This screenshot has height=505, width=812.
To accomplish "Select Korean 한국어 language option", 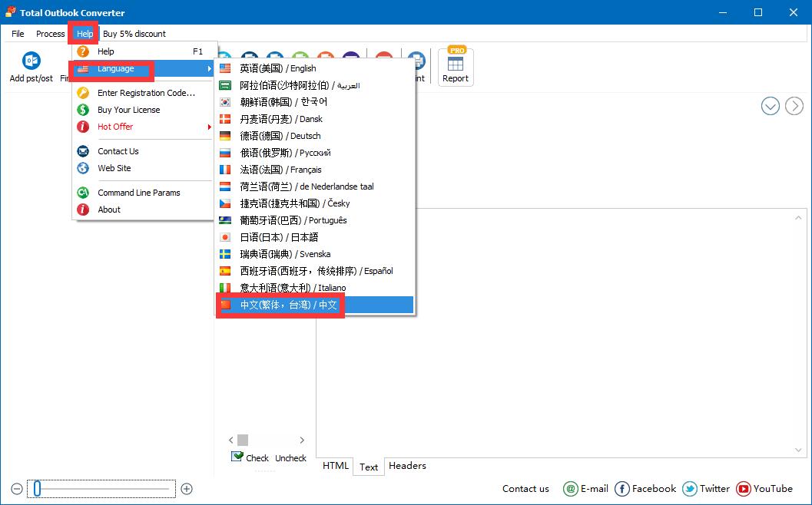I will [315, 102].
